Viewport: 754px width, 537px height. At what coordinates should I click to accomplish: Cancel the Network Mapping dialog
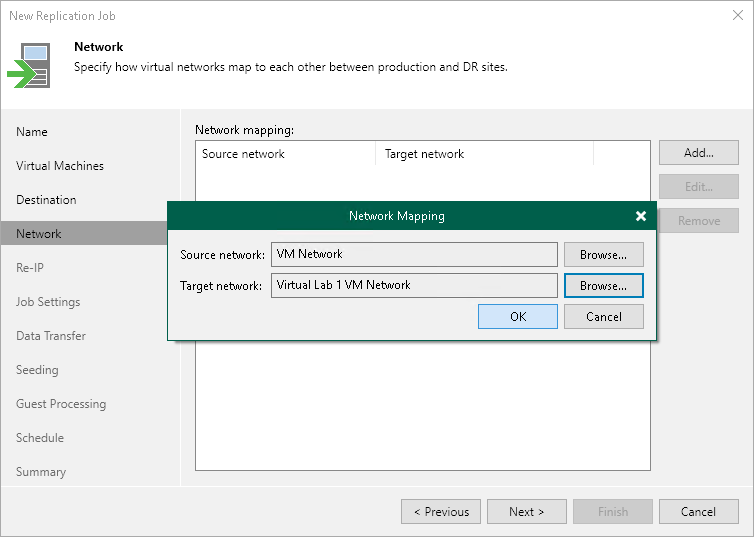pos(603,316)
